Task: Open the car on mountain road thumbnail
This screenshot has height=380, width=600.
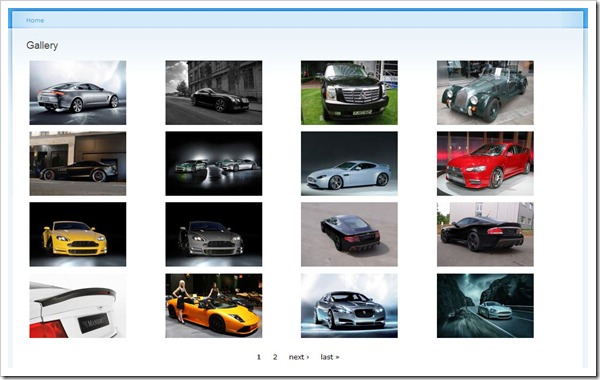Action: pyautogui.click(x=485, y=305)
